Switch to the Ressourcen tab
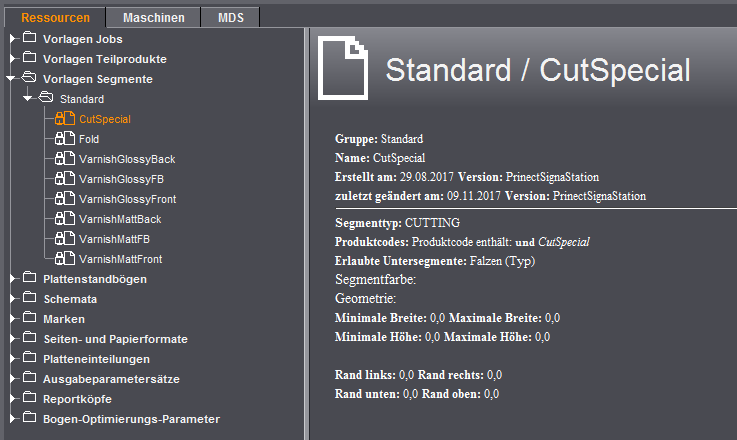Screen dimensions: 737x440 [x=55, y=18]
